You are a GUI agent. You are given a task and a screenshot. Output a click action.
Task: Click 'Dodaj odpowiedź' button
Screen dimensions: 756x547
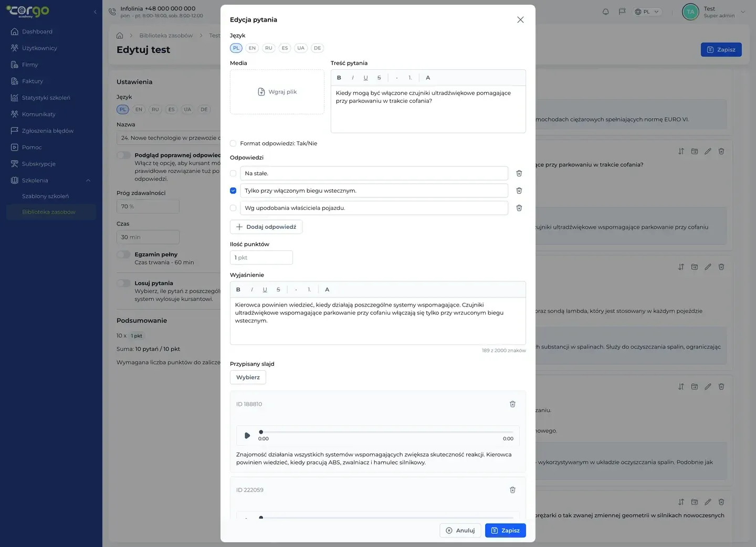click(266, 227)
